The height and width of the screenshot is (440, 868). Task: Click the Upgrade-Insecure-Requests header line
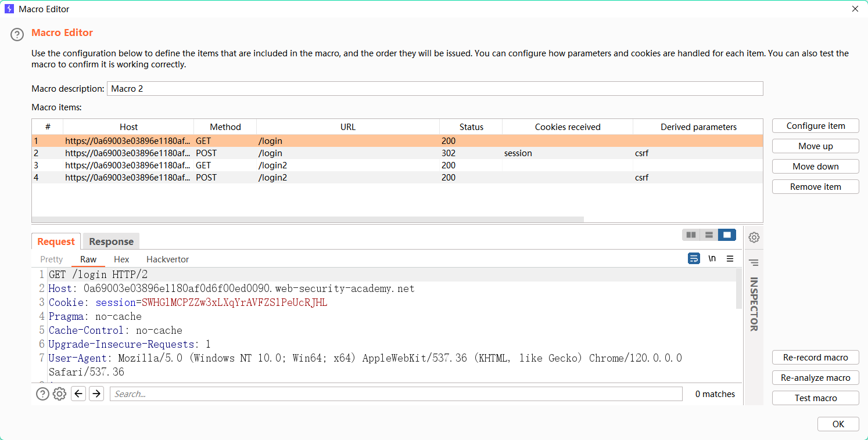point(130,344)
